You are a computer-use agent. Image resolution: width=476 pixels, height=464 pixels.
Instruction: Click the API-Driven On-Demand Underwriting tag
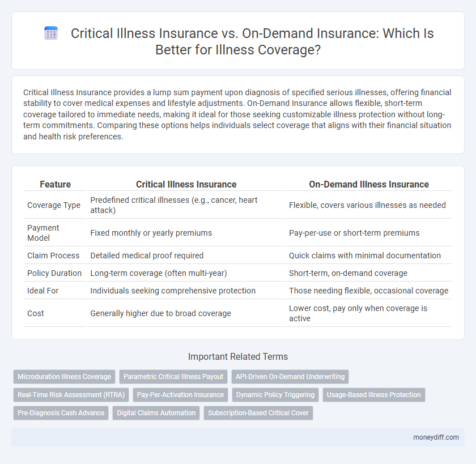[x=290, y=377]
